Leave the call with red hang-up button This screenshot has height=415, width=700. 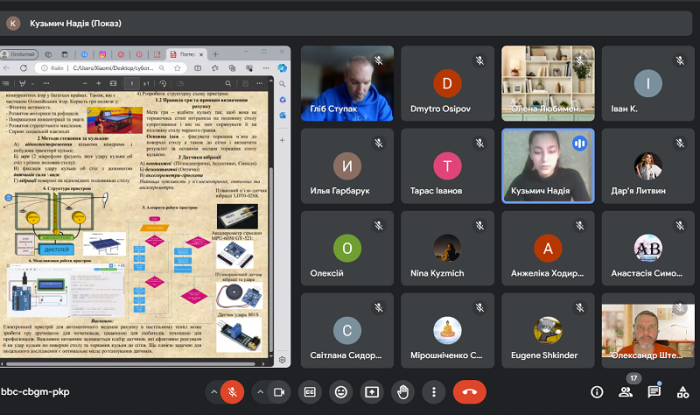[470, 392]
